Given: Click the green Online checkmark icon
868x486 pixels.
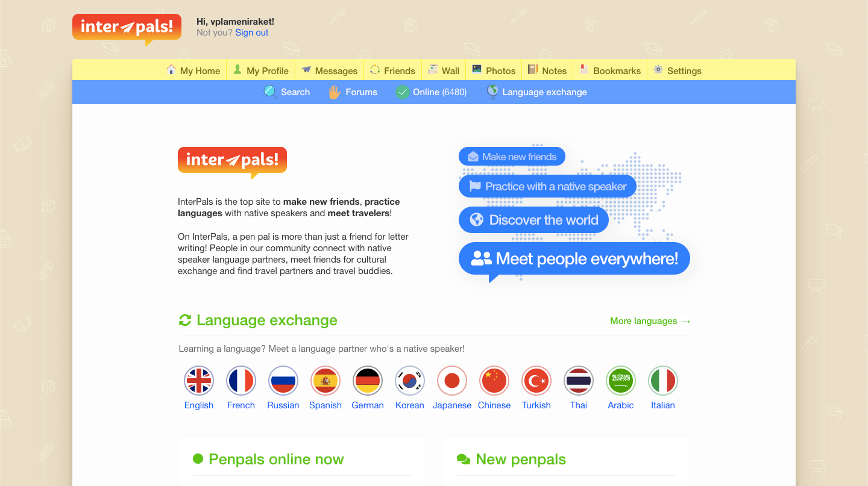Looking at the screenshot, I should (401, 92).
